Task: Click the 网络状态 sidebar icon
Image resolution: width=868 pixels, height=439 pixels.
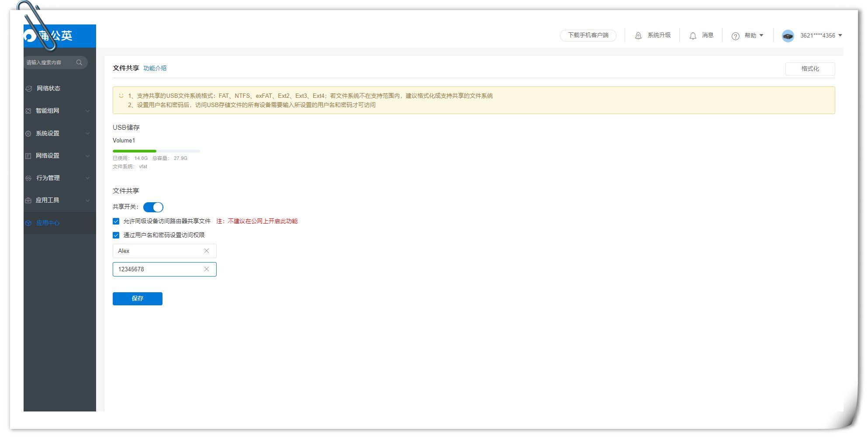Action: tap(28, 88)
